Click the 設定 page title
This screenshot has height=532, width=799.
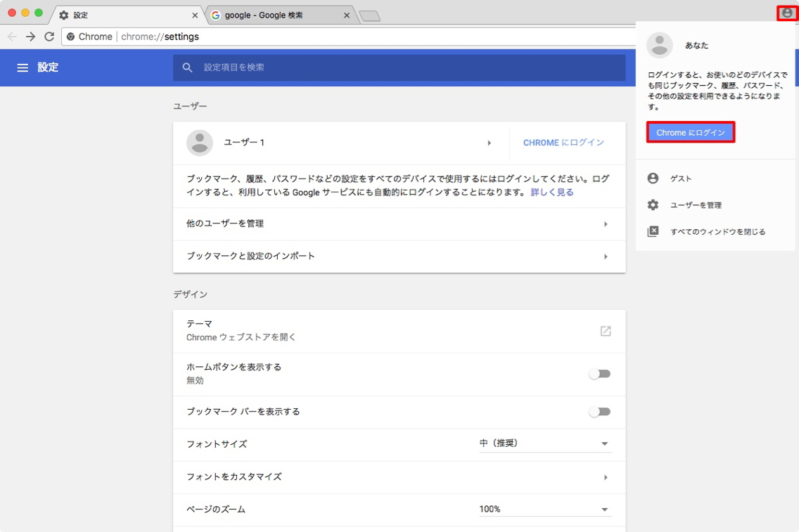tap(48, 67)
